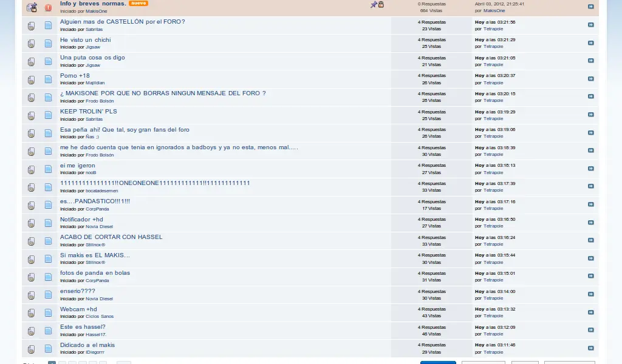View profile of 'IDiegorrr'
The image size is (622, 364).
[x=95, y=352]
